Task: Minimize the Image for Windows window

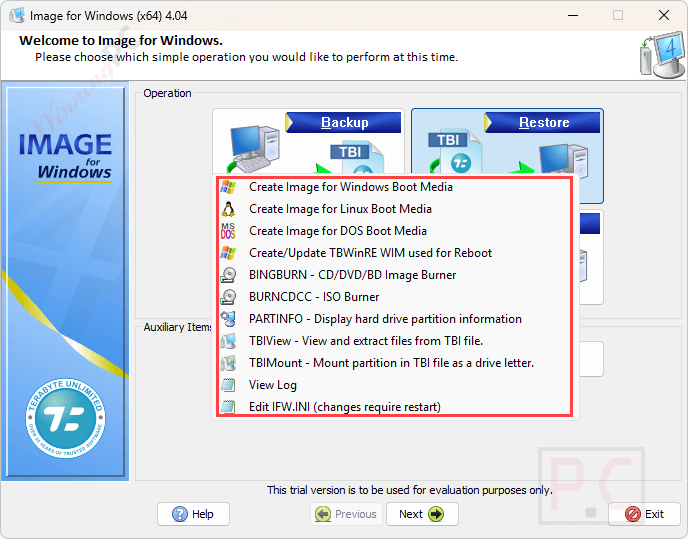Action: pyautogui.click(x=573, y=15)
